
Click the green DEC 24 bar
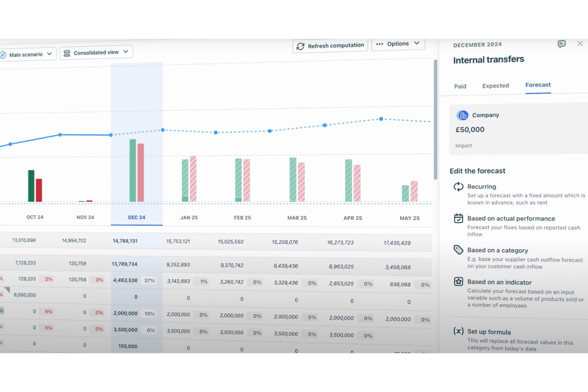(x=133, y=170)
